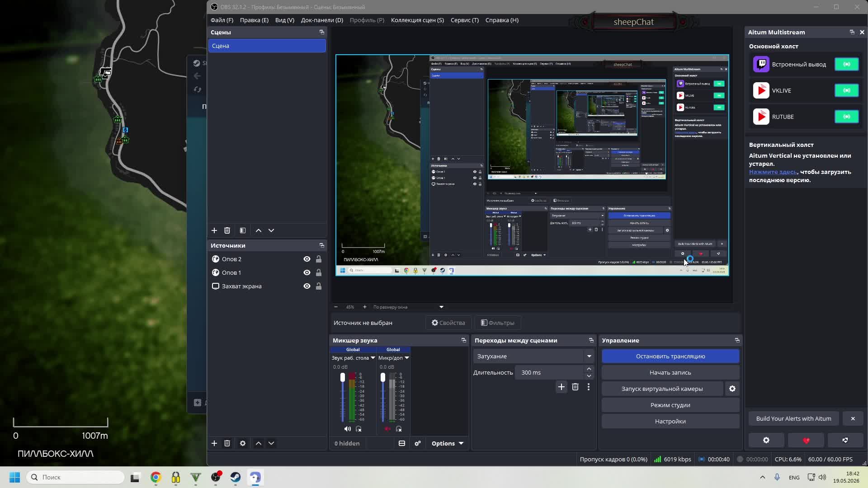Open Настройки settings button
868x488 pixels.
[x=670, y=421]
